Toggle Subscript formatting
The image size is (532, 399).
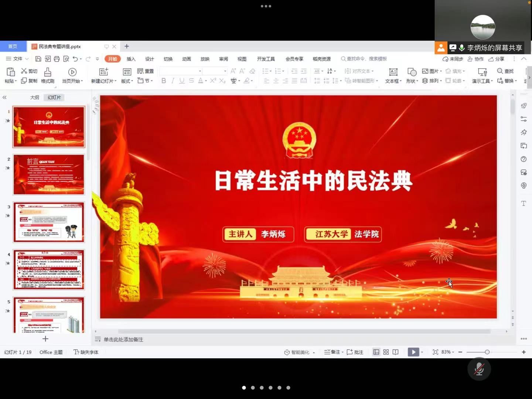pyautogui.click(x=222, y=81)
